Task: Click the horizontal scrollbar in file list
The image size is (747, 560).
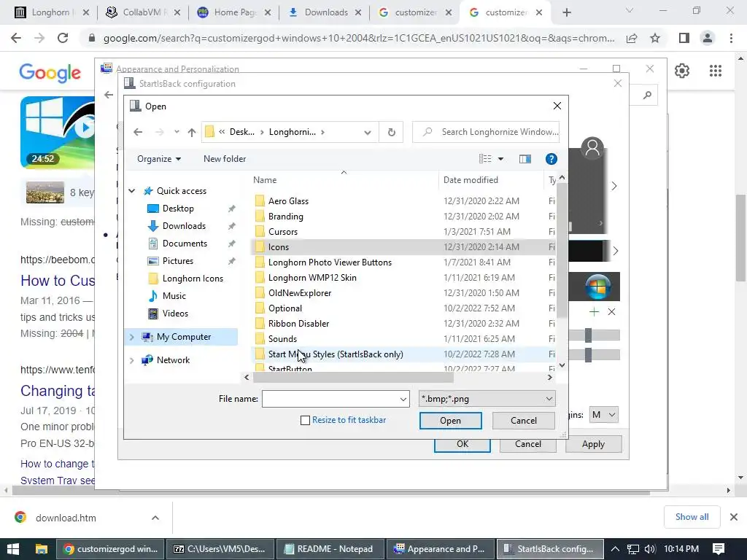Action: [353, 378]
